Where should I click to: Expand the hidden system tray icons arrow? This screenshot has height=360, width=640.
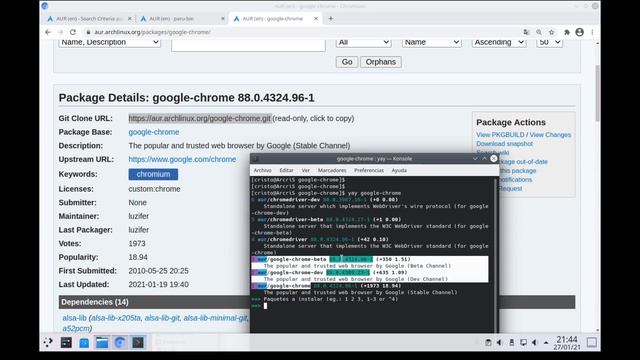[x=546, y=343]
